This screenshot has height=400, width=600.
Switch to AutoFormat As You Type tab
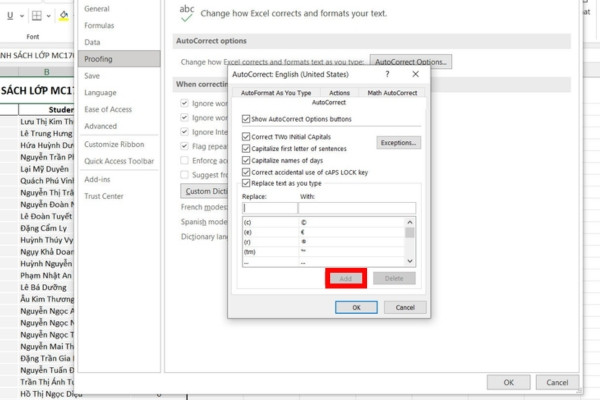pos(276,93)
